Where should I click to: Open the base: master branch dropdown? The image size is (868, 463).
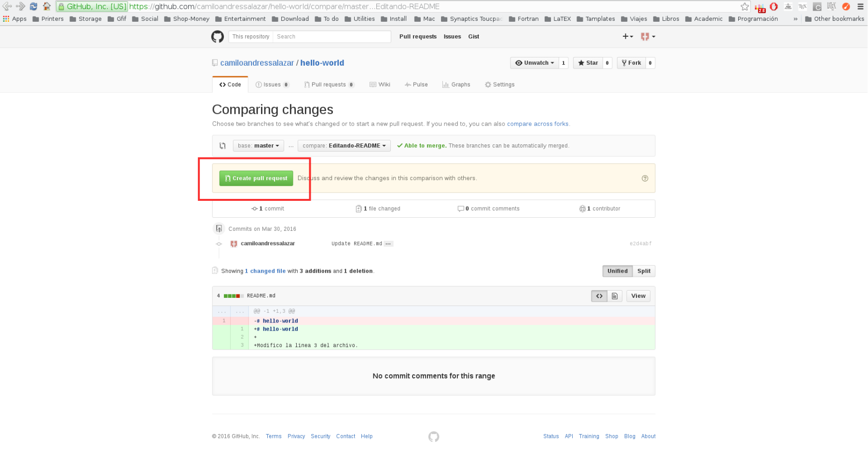click(258, 146)
